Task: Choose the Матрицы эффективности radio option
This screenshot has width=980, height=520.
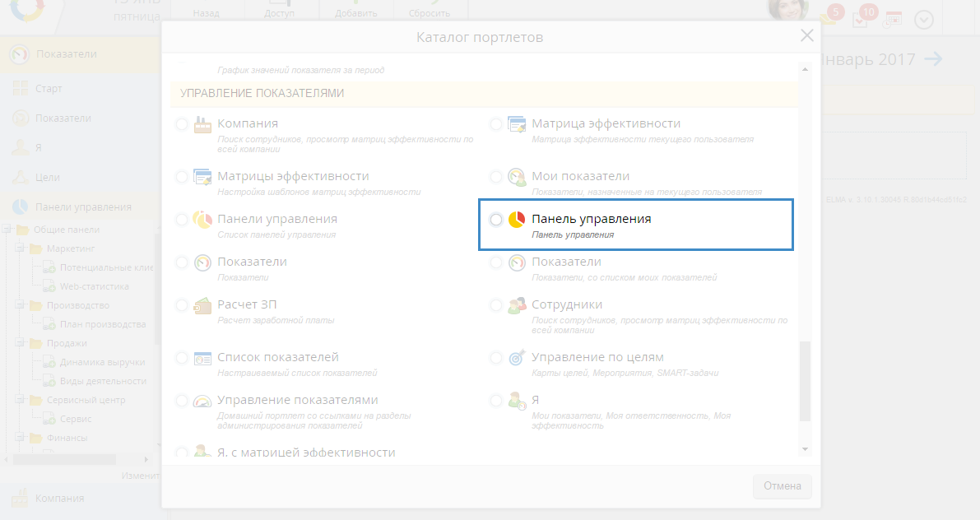Action: coord(182,177)
